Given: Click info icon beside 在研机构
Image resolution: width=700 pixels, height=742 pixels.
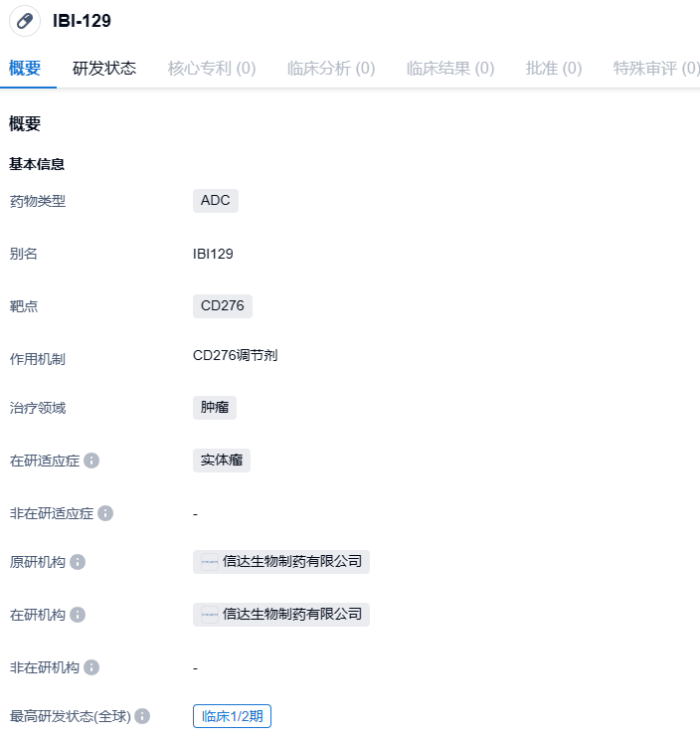Looking at the screenshot, I should [78, 615].
